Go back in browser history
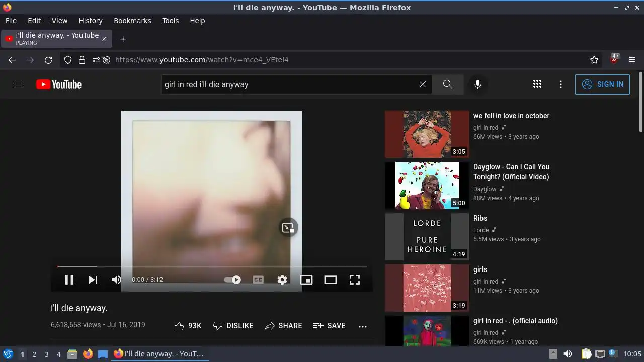 point(12,60)
